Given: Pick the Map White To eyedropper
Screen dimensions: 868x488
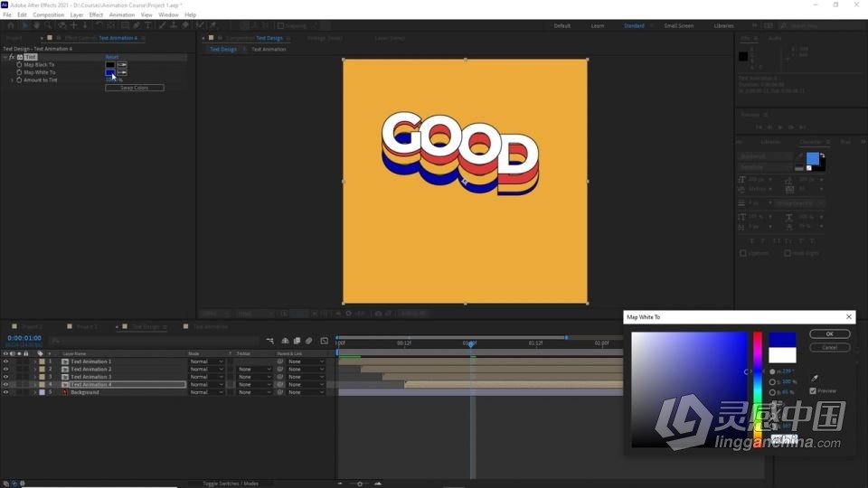Looking at the screenshot, I should [122, 72].
